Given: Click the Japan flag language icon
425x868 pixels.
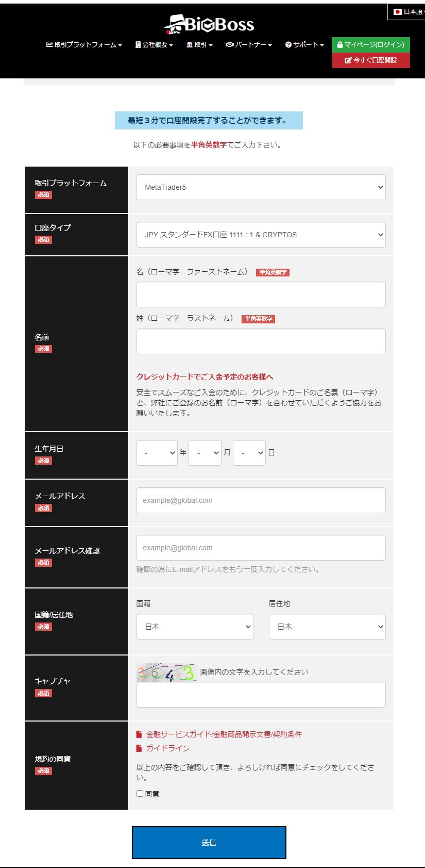Looking at the screenshot, I should pyautogui.click(x=397, y=11).
